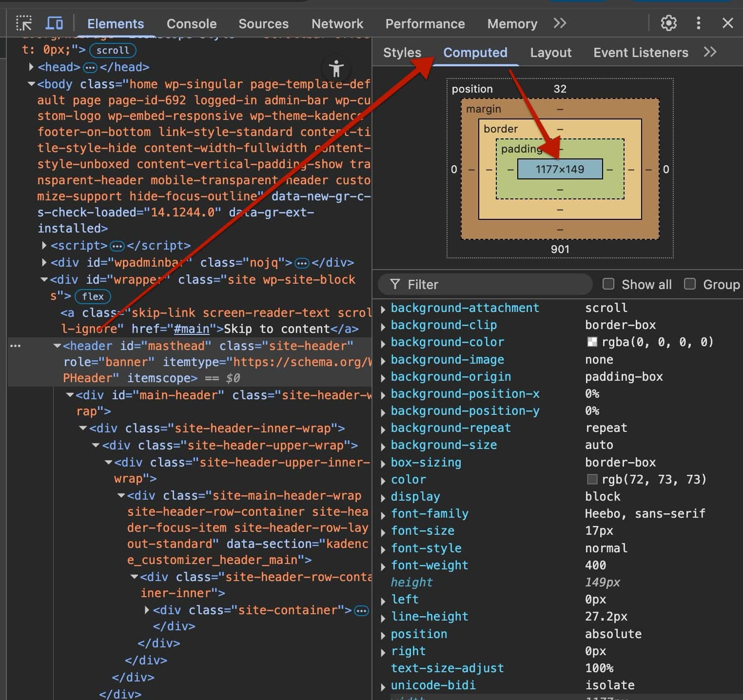Expand the wpadminbar div node
Image resolution: width=743 pixels, height=700 pixels.
click(x=44, y=263)
